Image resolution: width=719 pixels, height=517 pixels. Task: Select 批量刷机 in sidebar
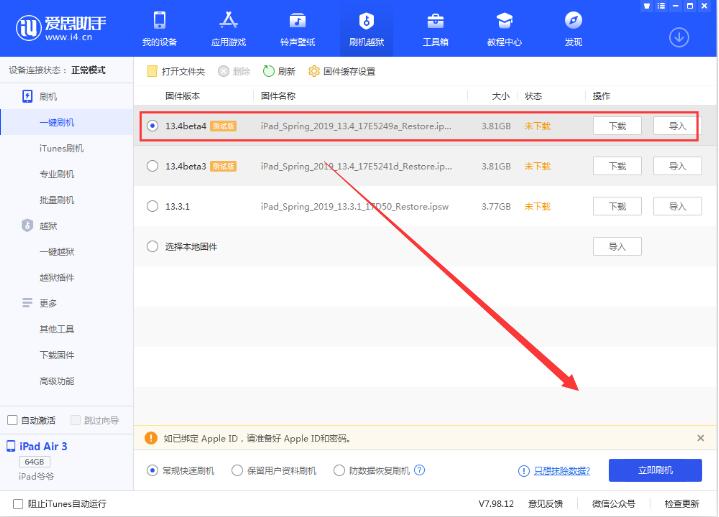click(x=57, y=200)
